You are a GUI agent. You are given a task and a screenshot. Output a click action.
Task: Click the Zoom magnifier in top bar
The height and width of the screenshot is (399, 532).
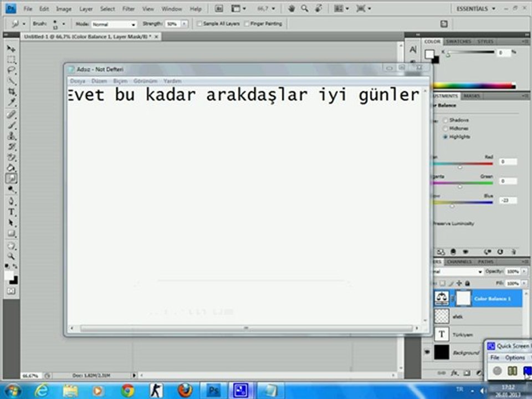click(x=305, y=8)
